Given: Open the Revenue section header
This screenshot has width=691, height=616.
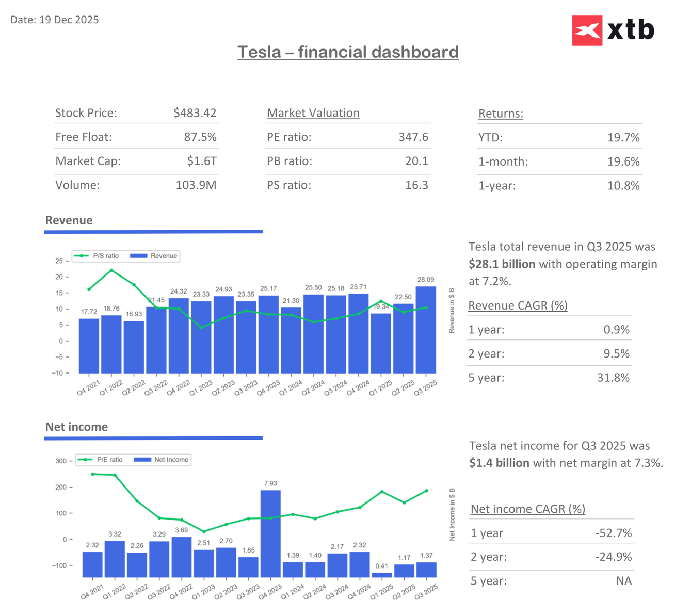Looking at the screenshot, I should click(69, 220).
